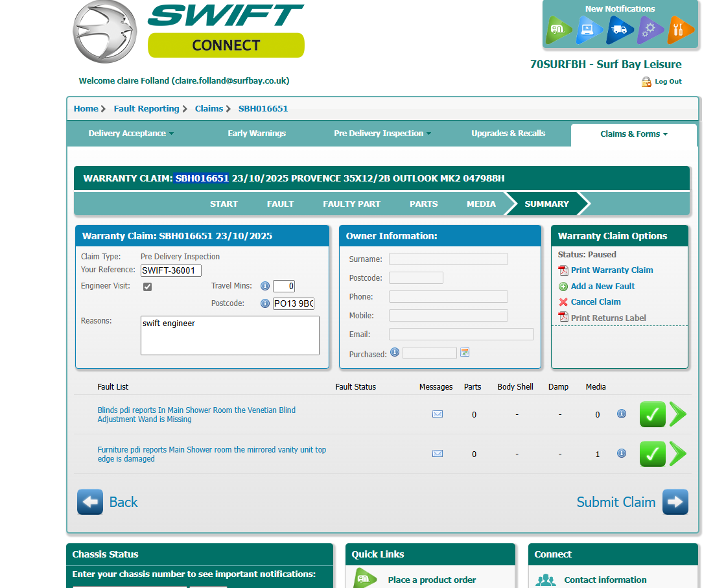Go to the FAULT claim step
The width and height of the screenshot is (726, 588).
pyautogui.click(x=280, y=204)
